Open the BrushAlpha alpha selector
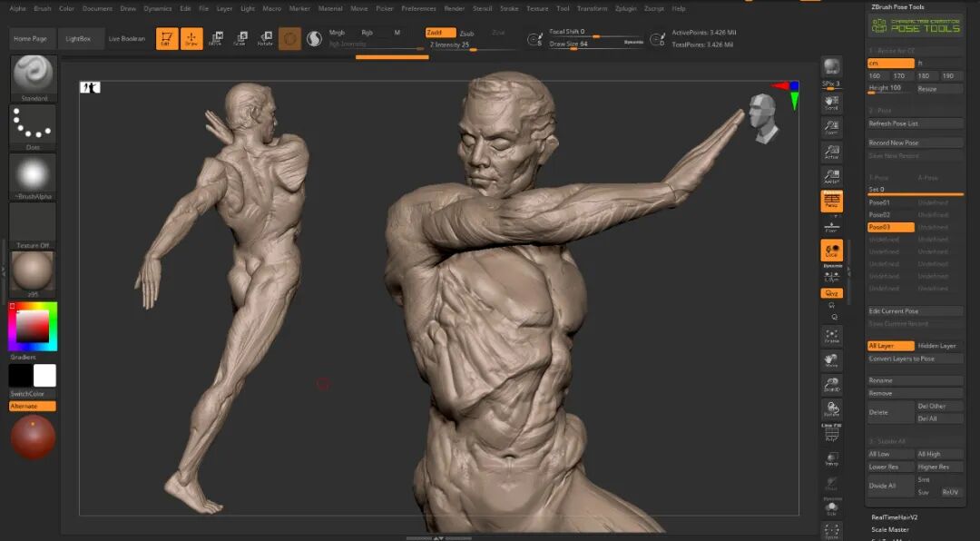Image resolution: width=980 pixels, height=541 pixels. [x=34, y=176]
